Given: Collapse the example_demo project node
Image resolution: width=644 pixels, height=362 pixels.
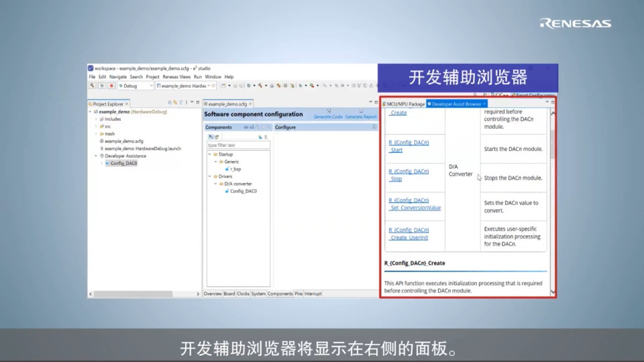Looking at the screenshot, I should point(91,112).
